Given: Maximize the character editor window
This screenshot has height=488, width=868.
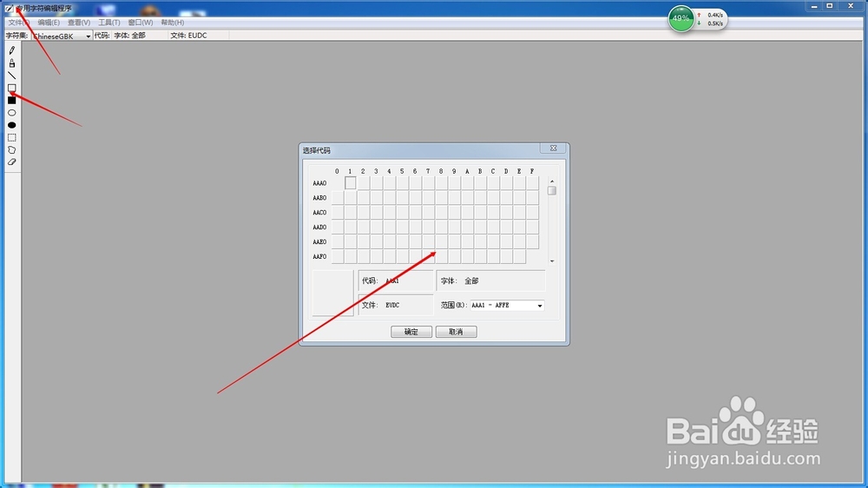Looking at the screenshot, I should [830, 6].
